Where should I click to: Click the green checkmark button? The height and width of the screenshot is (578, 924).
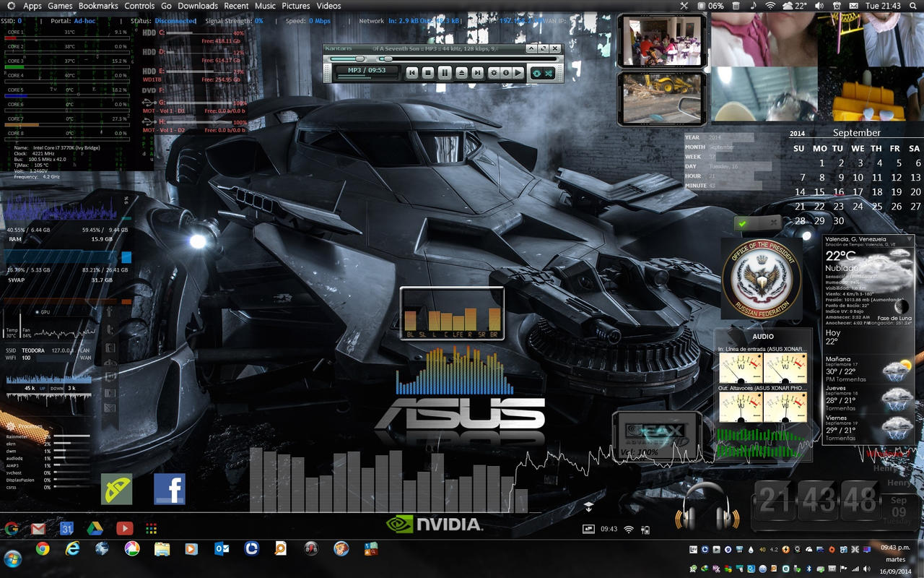point(742,223)
